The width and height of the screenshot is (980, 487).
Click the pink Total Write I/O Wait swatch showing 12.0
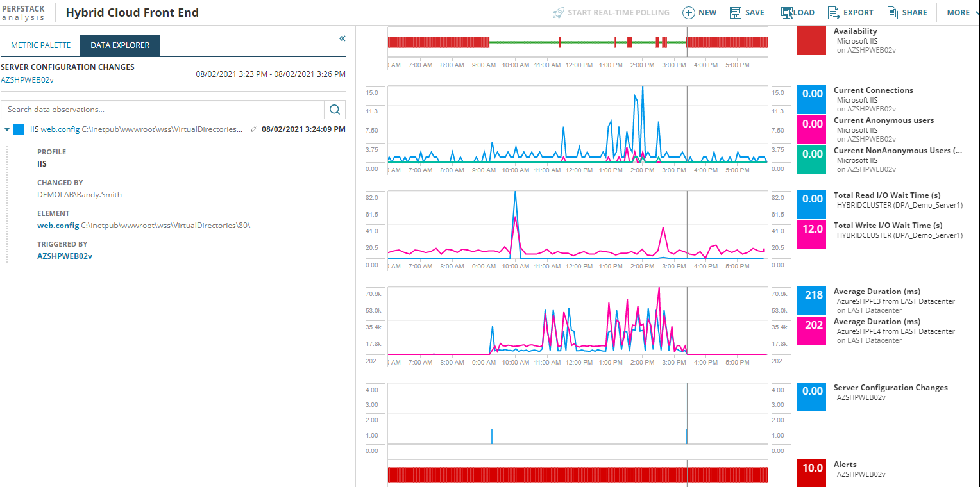click(812, 235)
